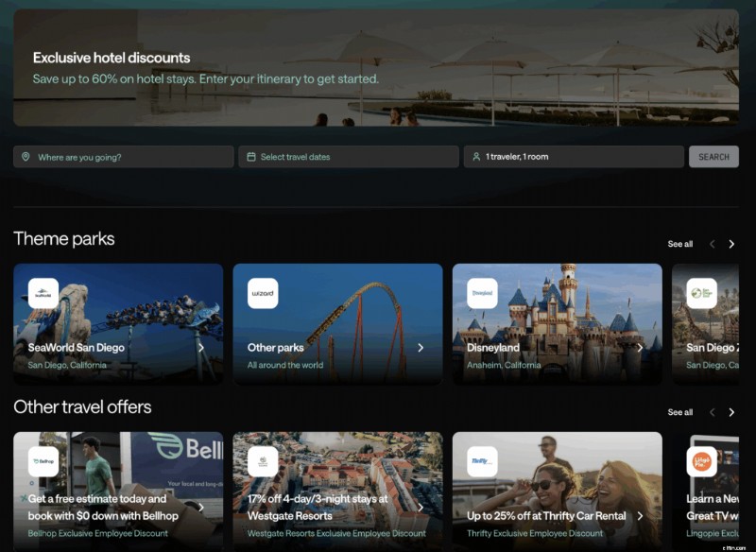Click the Theme parks heading

[64, 238]
